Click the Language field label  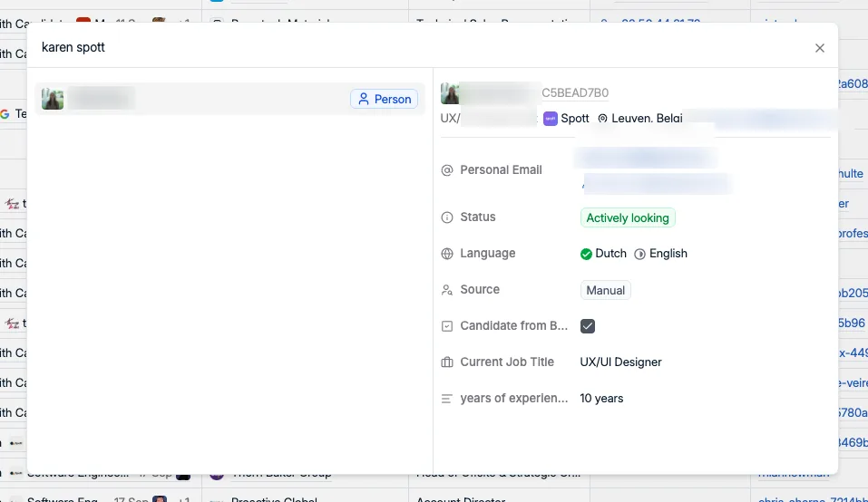click(487, 253)
